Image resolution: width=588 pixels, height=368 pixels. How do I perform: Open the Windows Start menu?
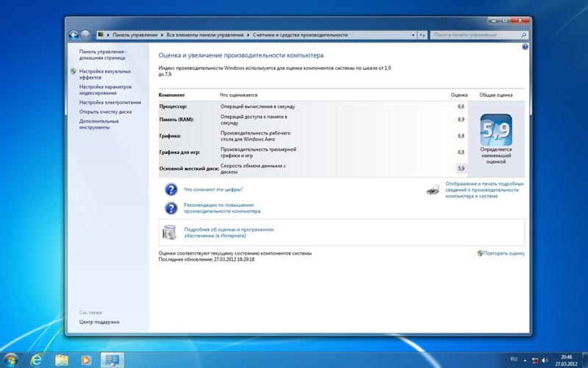(x=10, y=360)
